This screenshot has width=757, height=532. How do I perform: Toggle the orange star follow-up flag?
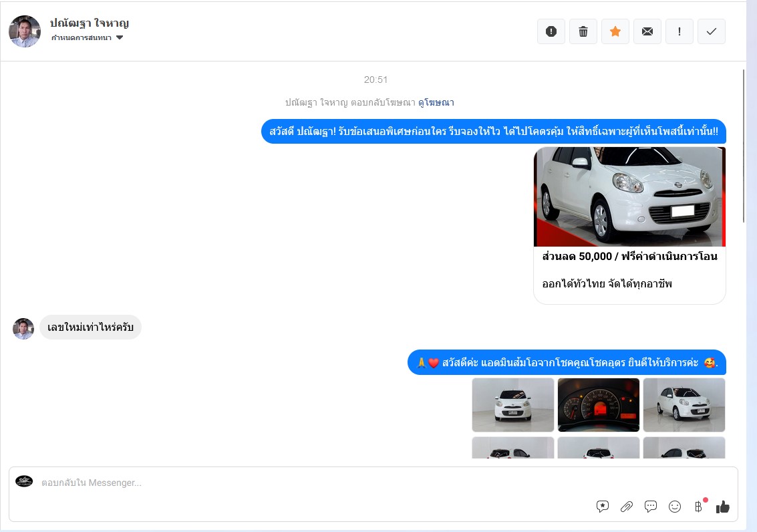click(615, 31)
